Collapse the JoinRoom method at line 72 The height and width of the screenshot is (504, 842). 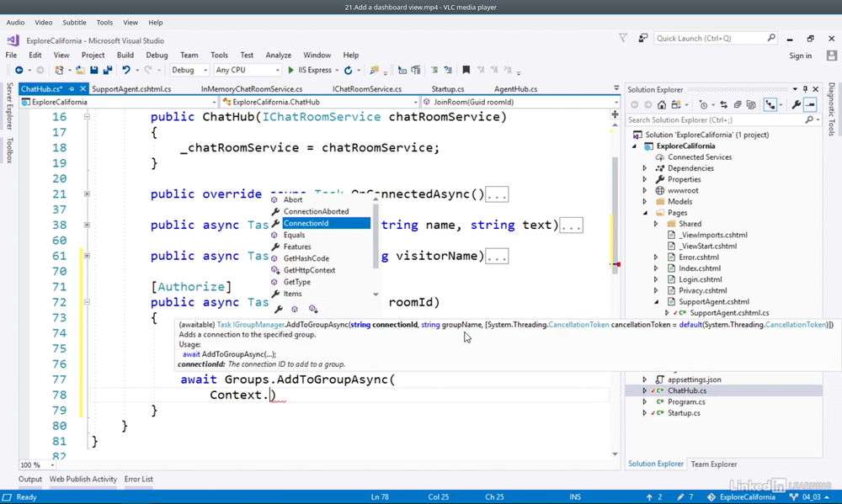(87, 302)
